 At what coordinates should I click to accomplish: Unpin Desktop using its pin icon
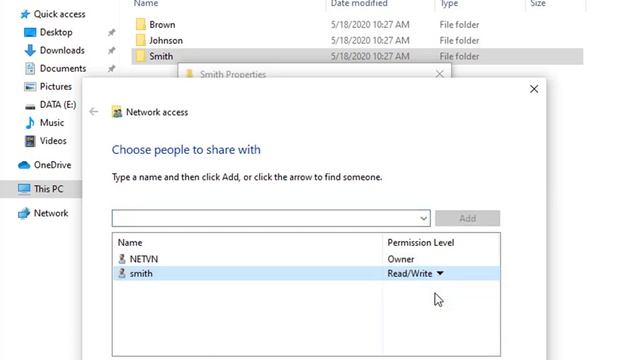(x=111, y=32)
